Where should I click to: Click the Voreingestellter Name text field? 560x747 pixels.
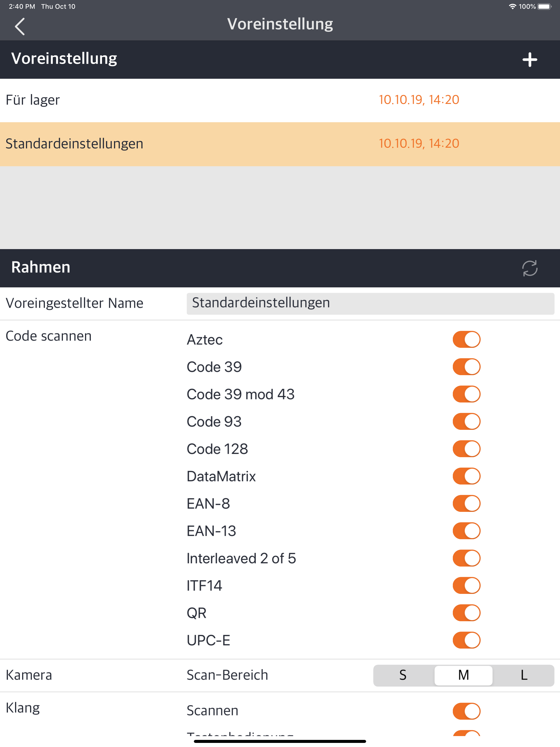[370, 303]
